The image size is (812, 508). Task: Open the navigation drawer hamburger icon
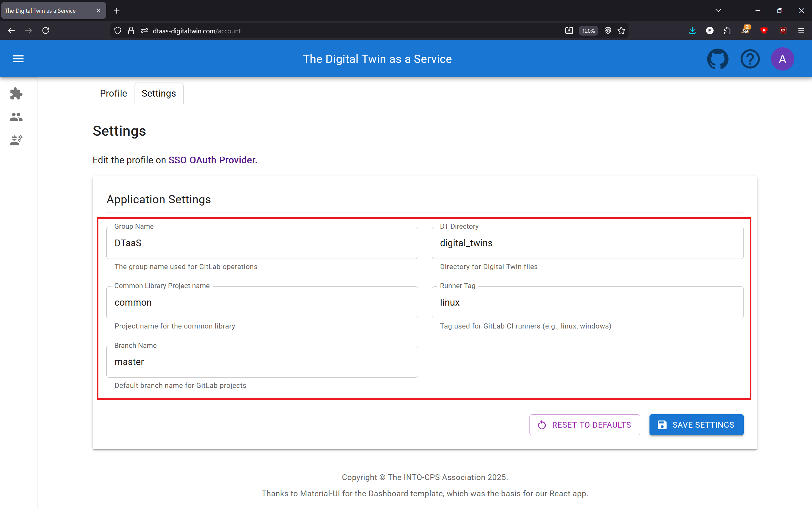click(x=18, y=58)
